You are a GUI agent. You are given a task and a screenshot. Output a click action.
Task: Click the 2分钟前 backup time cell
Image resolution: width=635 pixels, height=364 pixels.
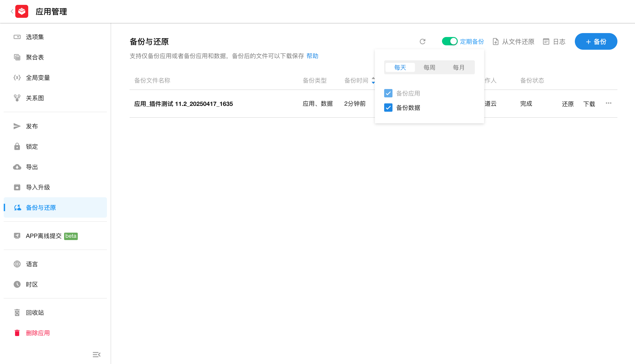[355, 104]
